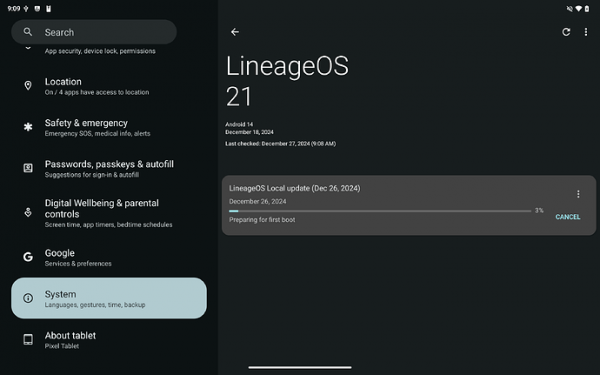Screen dimensions: 600x375
Task: Click the Wi-Fi icon in status bar
Action: tap(579, 8)
